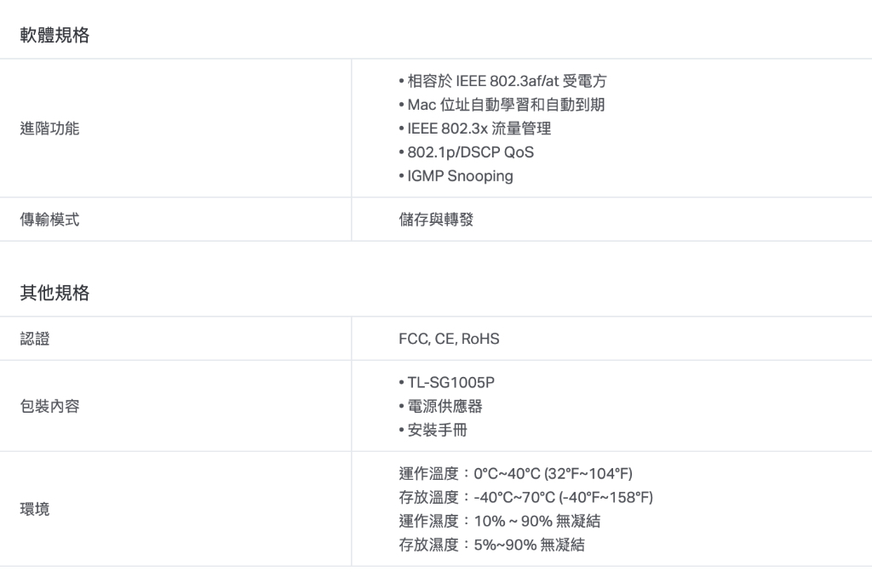Click the 其他規格 section heading
The image size is (872, 588).
point(54,294)
